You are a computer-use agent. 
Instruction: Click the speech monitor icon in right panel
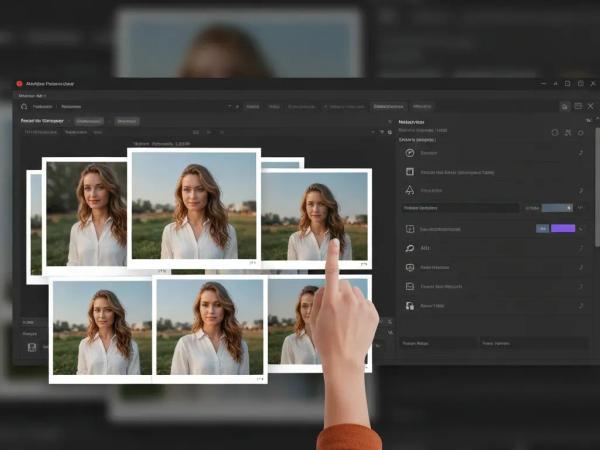(410, 267)
